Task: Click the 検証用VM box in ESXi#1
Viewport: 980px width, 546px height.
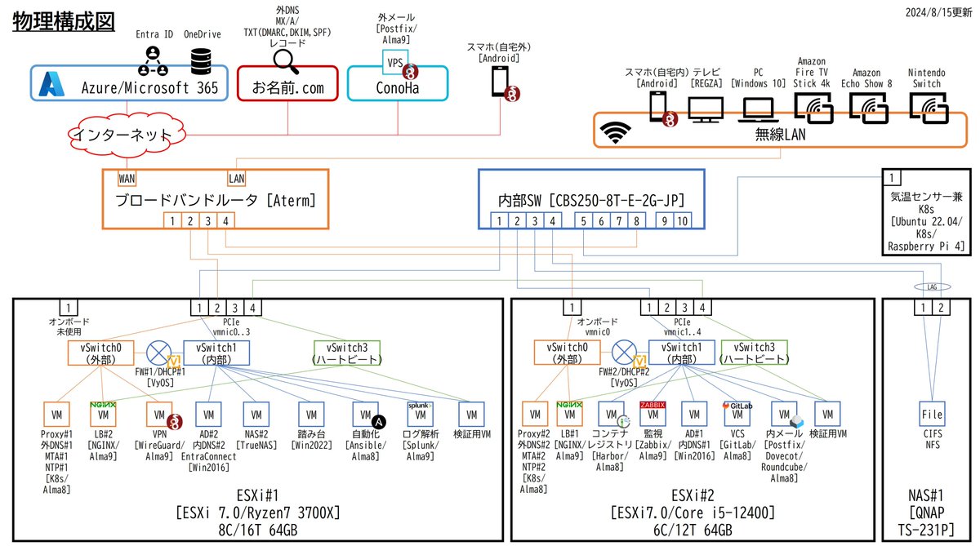Action: point(471,415)
